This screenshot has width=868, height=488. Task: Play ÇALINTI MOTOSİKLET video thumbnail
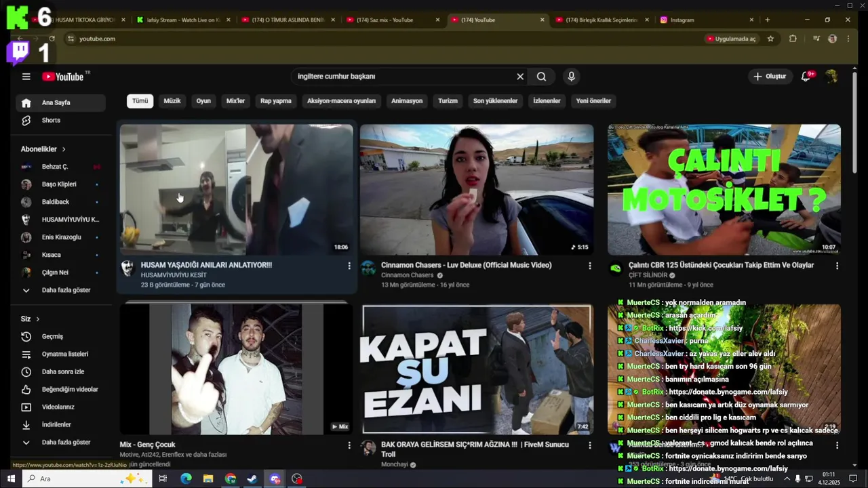[724, 190]
